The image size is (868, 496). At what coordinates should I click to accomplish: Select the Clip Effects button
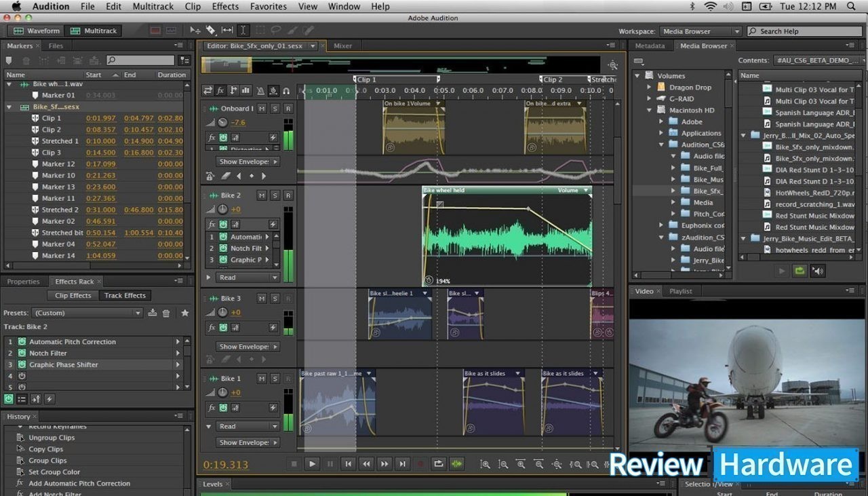coord(73,295)
